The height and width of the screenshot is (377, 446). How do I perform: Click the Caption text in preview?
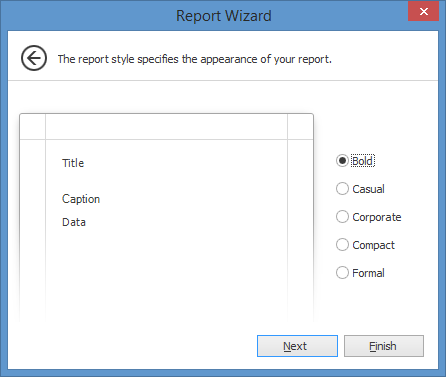(81, 199)
